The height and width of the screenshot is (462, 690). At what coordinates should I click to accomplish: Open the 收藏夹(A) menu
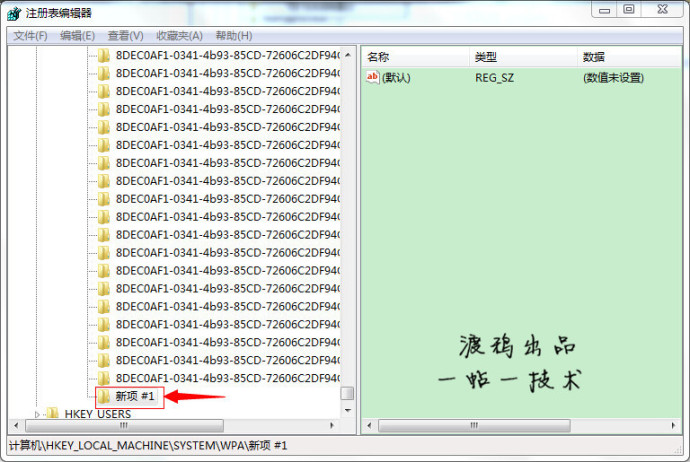coord(178,35)
